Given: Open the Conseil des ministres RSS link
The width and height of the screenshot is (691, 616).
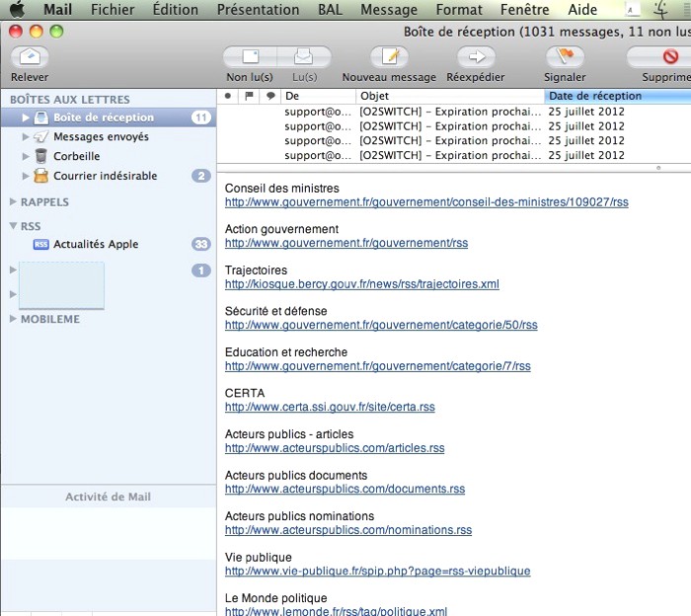Looking at the screenshot, I should (x=426, y=202).
